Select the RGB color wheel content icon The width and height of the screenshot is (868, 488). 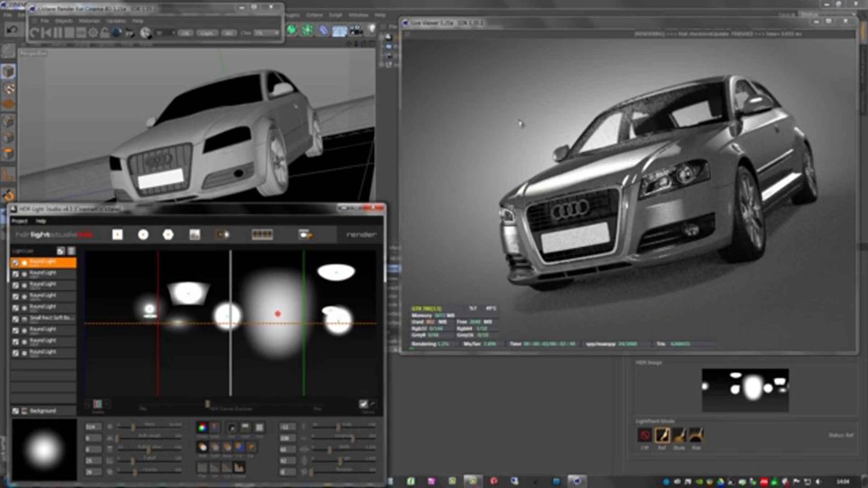(x=202, y=428)
